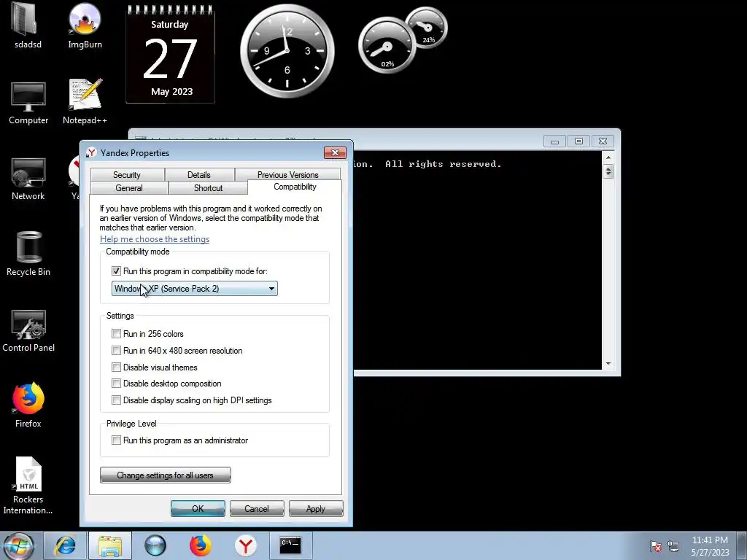Image resolution: width=747 pixels, height=560 pixels.
Task: Open the Rockers International HTML file
Action: (x=28, y=486)
